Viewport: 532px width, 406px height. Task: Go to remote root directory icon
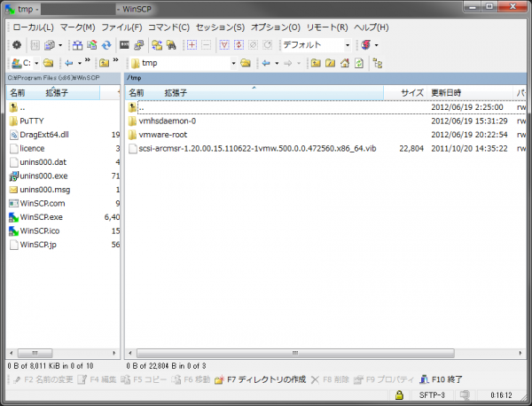point(330,63)
